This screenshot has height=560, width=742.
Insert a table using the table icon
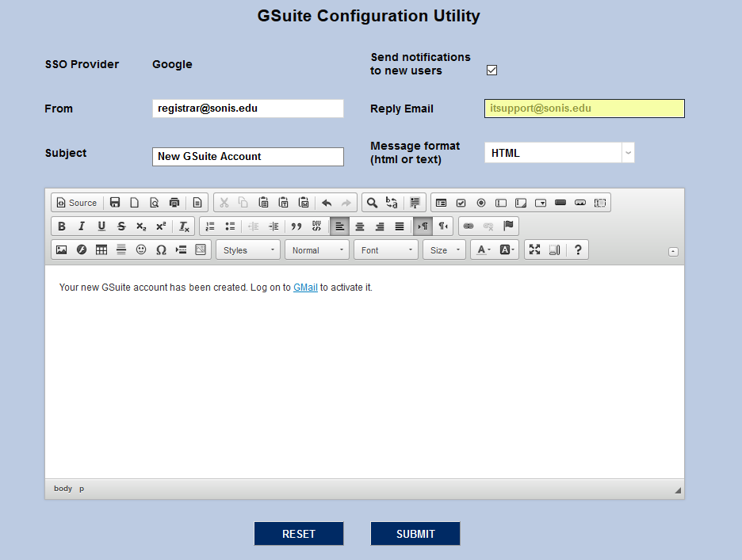pyautogui.click(x=101, y=250)
